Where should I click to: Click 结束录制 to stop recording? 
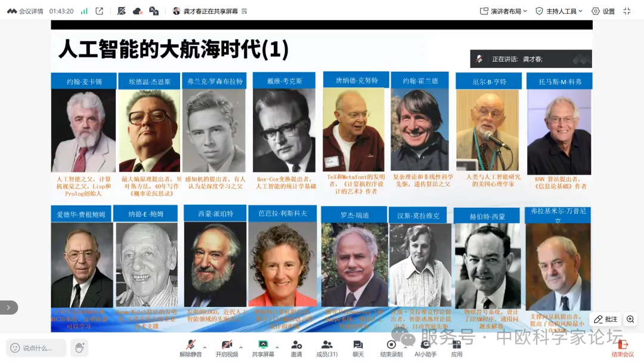(391, 348)
